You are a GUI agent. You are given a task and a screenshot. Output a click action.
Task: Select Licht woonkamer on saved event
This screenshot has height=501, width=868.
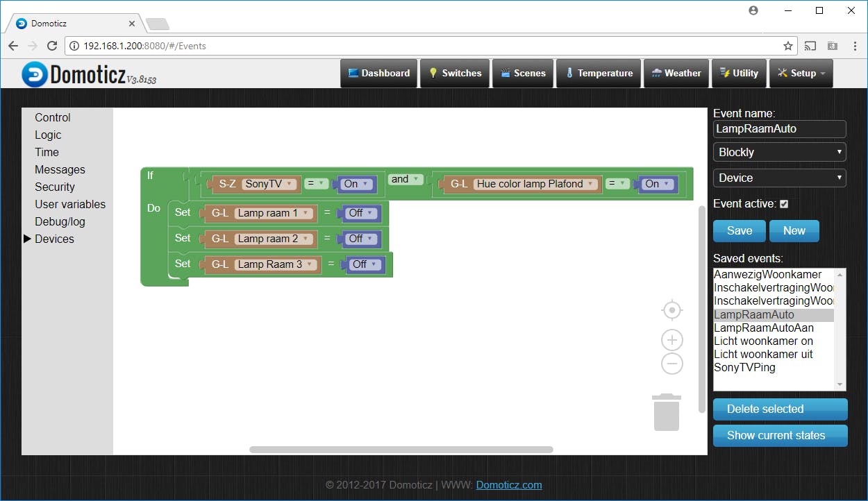pyautogui.click(x=774, y=341)
